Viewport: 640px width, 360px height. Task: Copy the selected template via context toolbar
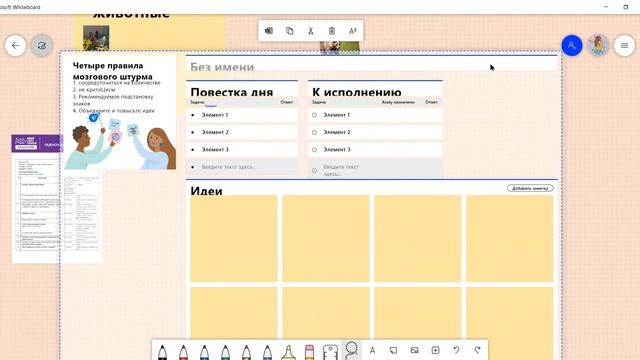tap(289, 31)
